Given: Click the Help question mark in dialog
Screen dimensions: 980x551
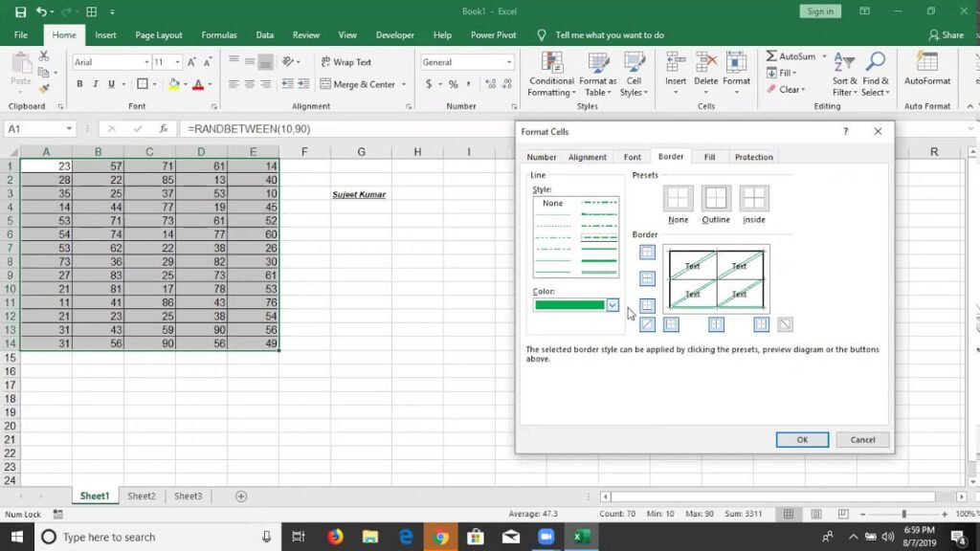Looking at the screenshot, I should [x=846, y=131].
